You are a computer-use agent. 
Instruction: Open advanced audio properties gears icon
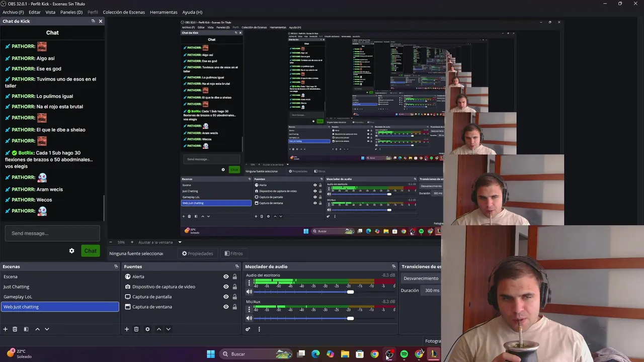[248, 329]
